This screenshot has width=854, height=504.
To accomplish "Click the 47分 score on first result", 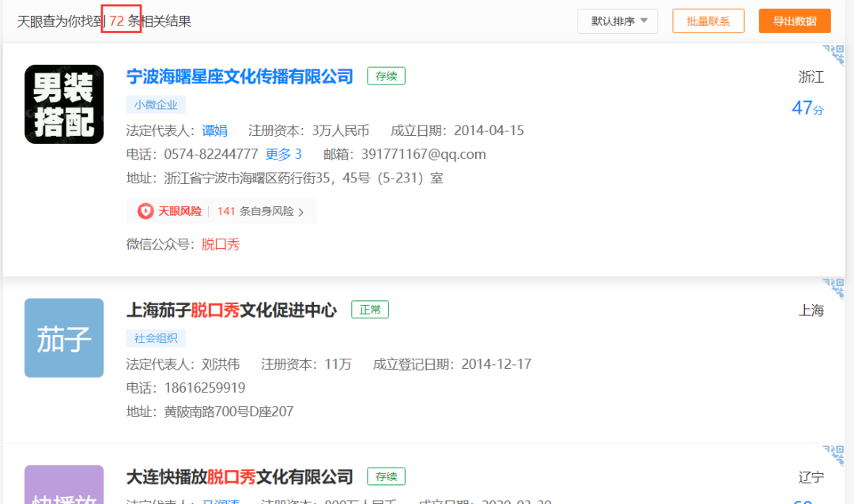I will pyautogui.click(x=807, y=108).
